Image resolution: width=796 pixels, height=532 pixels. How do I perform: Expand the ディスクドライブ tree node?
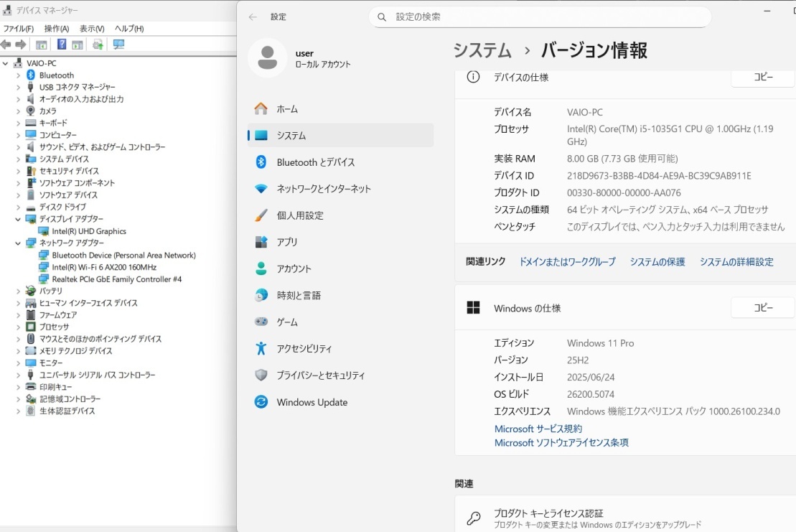pyautogui.click(x=17, y=207)
